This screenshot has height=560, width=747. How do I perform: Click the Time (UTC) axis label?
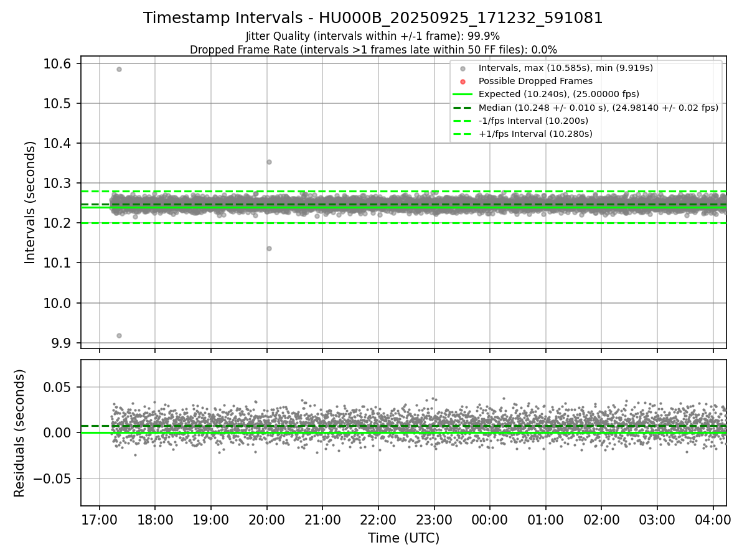(x=403, y=538)
